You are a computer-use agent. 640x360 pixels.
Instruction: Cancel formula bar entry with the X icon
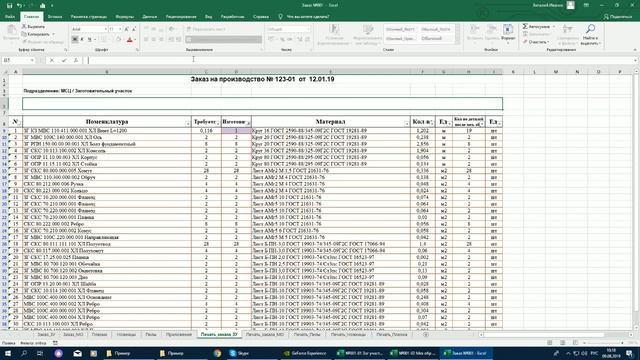[x=52, y=60]
